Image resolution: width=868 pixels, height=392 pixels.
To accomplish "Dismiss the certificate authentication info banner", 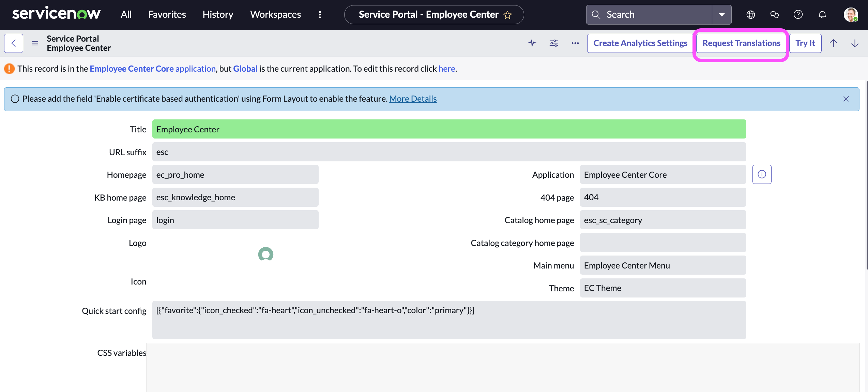I will click(846, 99).
